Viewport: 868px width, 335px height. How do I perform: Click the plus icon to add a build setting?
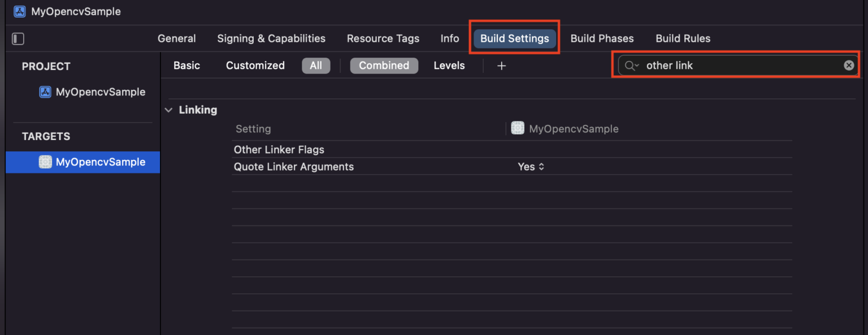tap(501, 66)
